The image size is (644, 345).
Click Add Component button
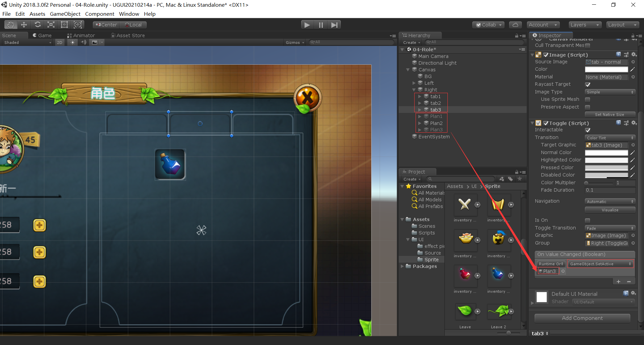[x=582, y=318]
